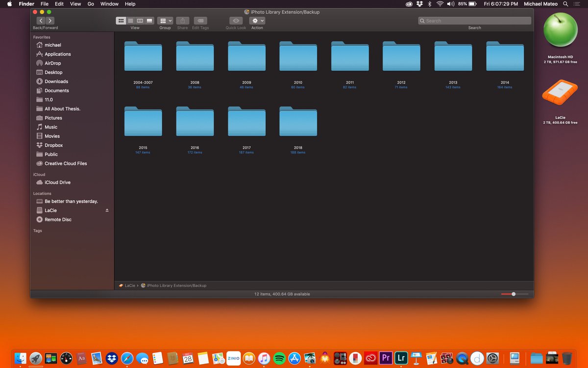Open Launchpad from the Dock
This screenshot has width=588, height=368.
36,358
